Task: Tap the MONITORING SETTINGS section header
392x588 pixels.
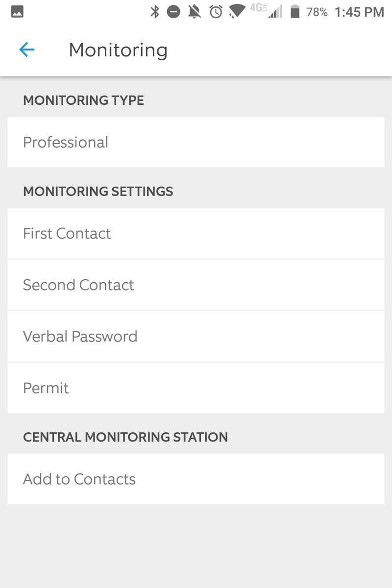Action: point(98,191)
